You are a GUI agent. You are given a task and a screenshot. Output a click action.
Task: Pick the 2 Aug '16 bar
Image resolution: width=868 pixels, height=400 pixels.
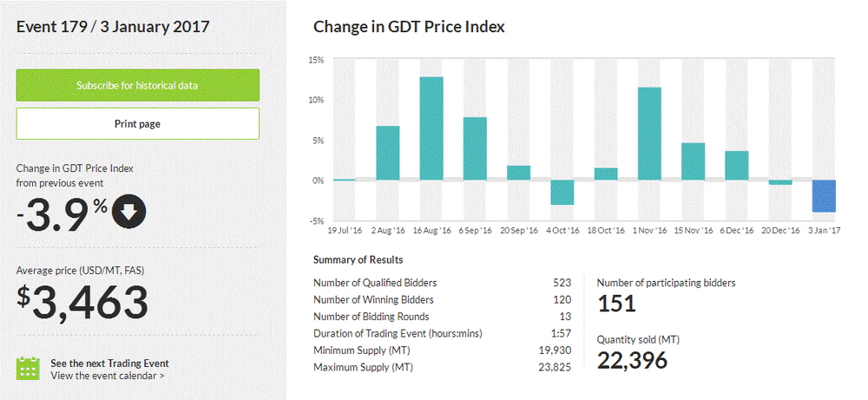[x=388, y=153]
